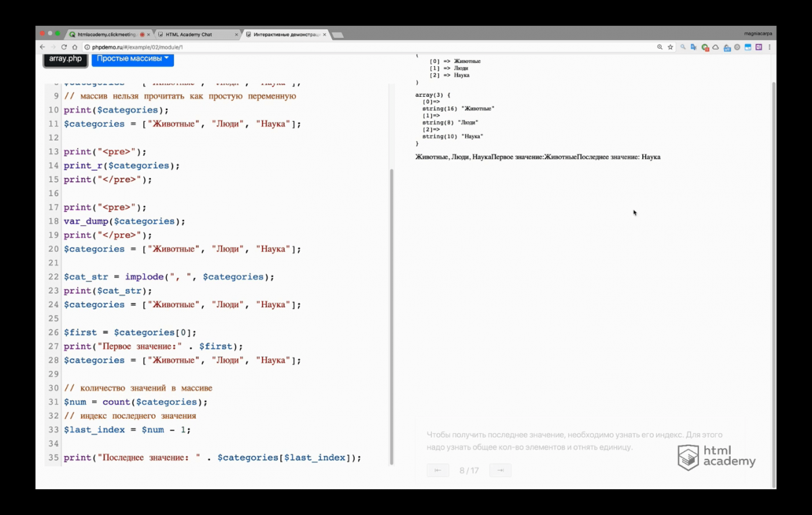The width and height of the screenshot is (812, 515).
Task: Click hint text Чтобы получить последнее значение
Action: (x=574, y=441)
